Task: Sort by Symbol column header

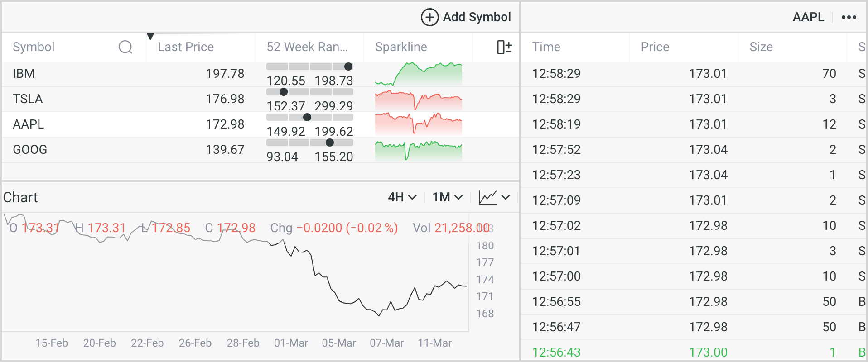Action: 34,47
